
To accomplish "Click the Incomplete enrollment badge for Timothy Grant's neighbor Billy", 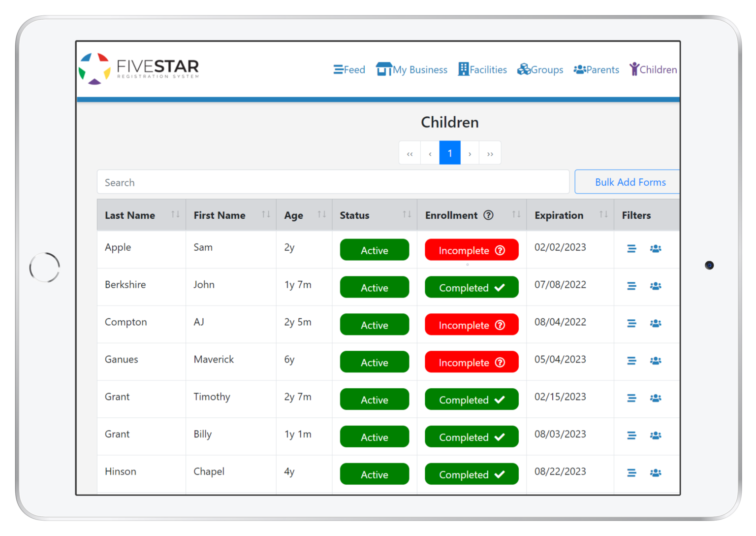I will pyautogui.click(x=471, y=436).
